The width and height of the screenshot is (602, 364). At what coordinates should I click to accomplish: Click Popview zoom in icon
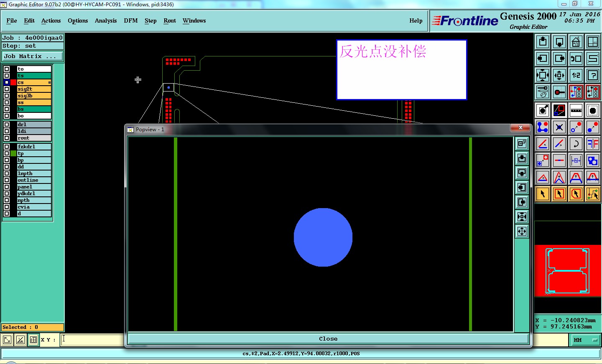tap(522, 217)
